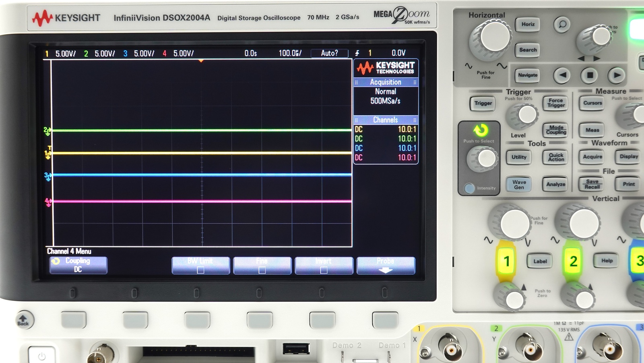Click the Force Trigger button
644x363 pixels.
[556, 103]
